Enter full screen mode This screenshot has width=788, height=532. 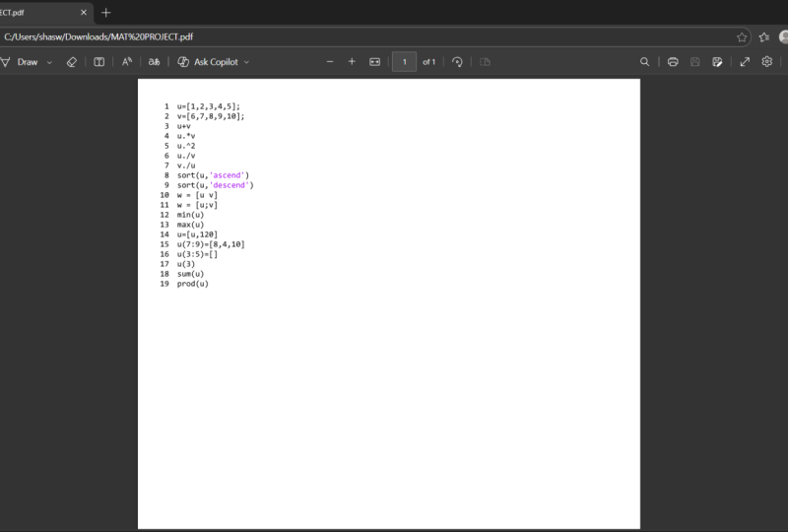[x=745, y=62]
